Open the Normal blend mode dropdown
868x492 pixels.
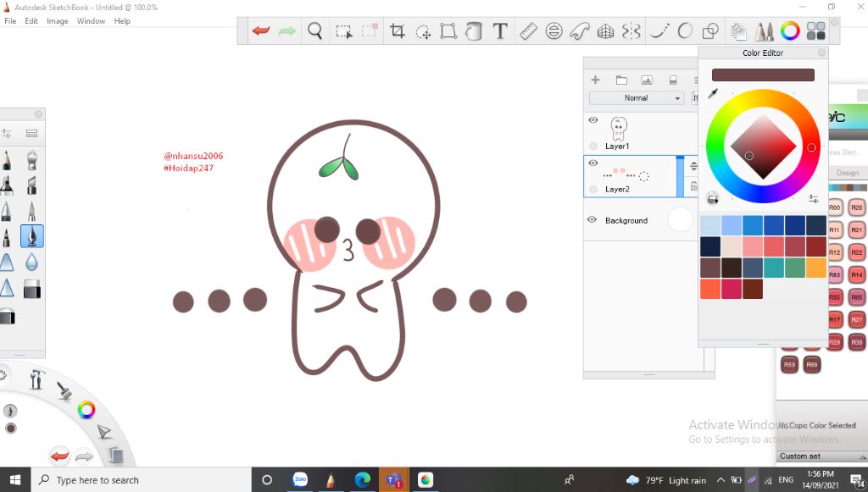click(x=636, y=98)
